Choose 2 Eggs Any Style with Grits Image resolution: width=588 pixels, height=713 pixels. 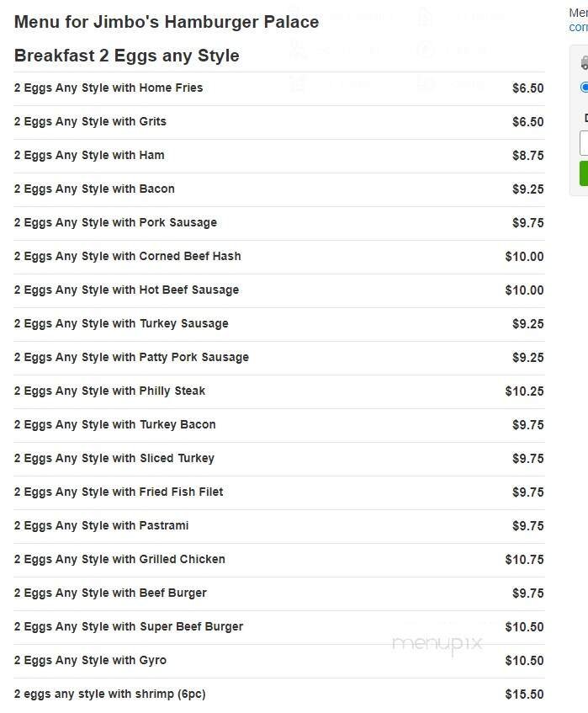90,121
